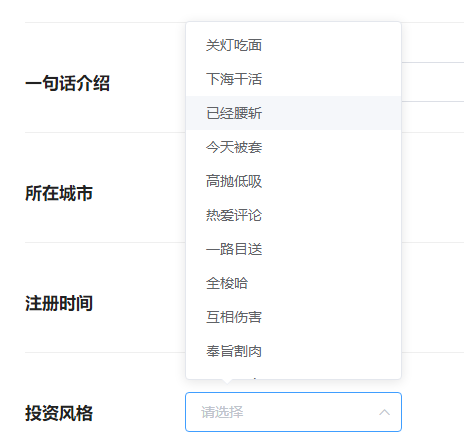Click the 注册时间 field label

59,303
